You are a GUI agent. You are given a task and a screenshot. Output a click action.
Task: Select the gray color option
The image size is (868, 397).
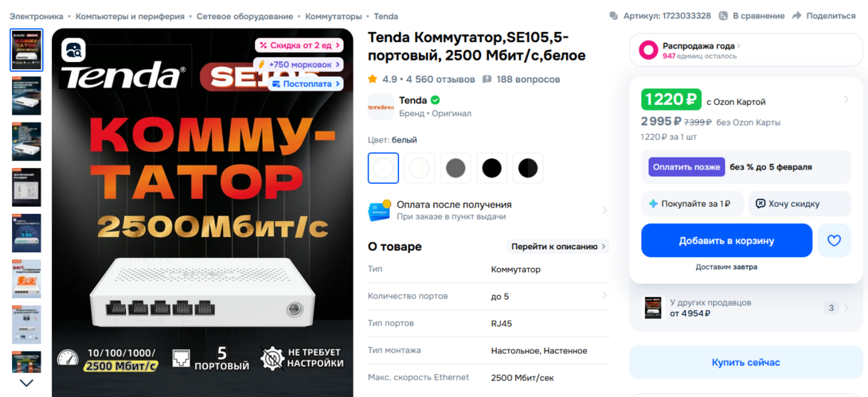point(456,168)
